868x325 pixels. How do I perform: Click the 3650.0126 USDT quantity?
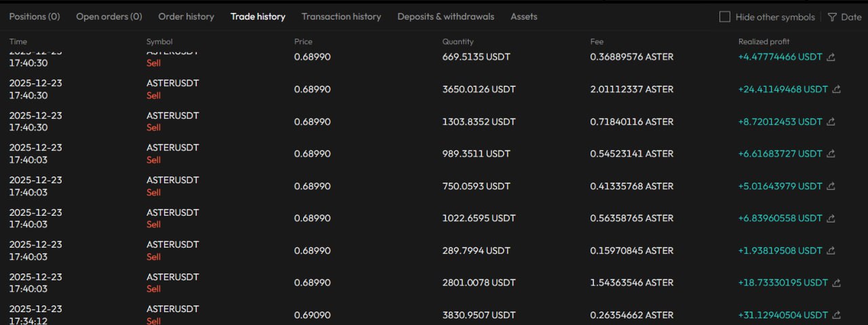(x=479, y=89)
